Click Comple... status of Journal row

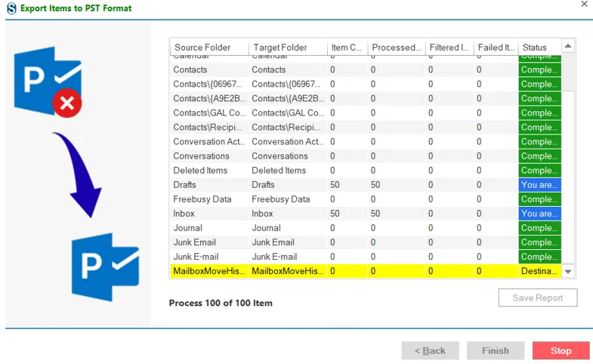click(539, 227)
